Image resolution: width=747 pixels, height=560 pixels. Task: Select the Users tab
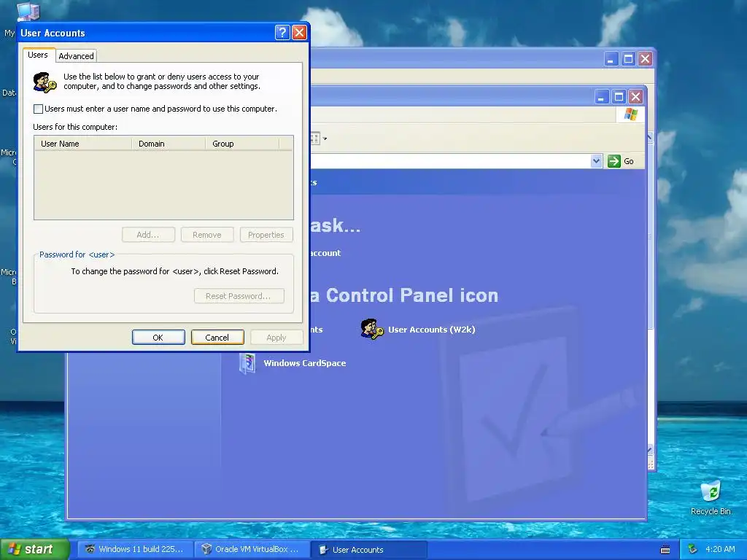pyautogui.click(x=38, y=55)
